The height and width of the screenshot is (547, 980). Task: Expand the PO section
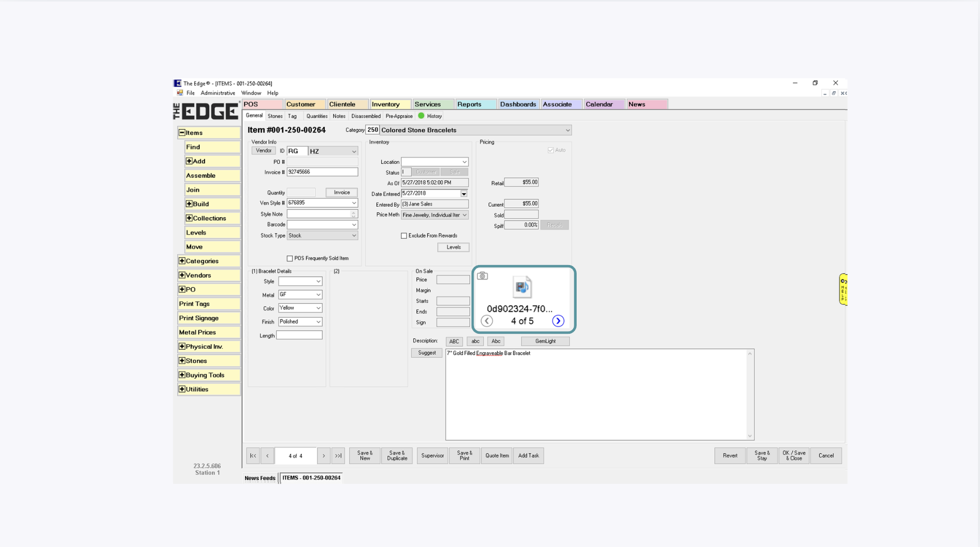tap(182, 289)
